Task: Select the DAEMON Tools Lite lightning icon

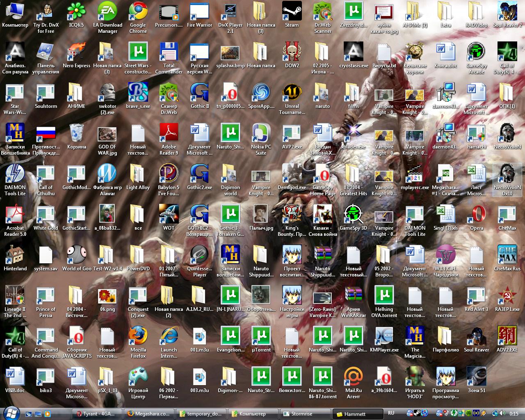Action: coord(15,174)
